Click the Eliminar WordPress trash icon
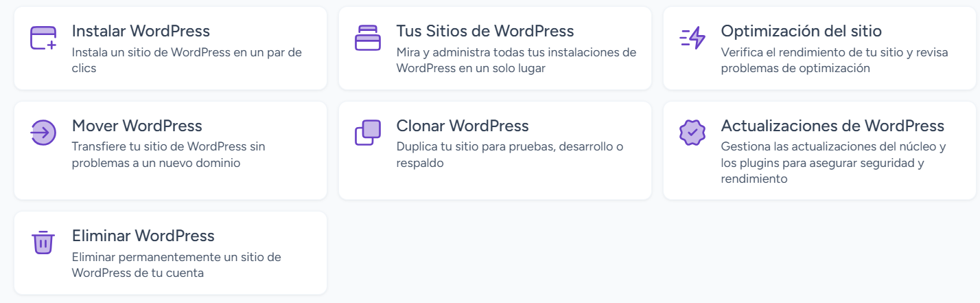The width and height of the screenshot is (980, 303). point(43,243)
